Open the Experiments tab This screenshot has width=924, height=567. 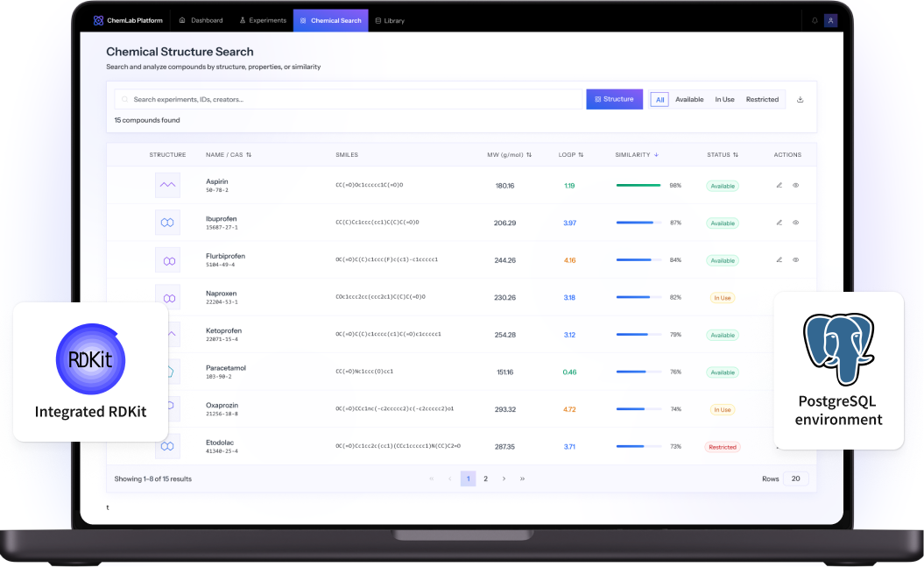(263, 21)
